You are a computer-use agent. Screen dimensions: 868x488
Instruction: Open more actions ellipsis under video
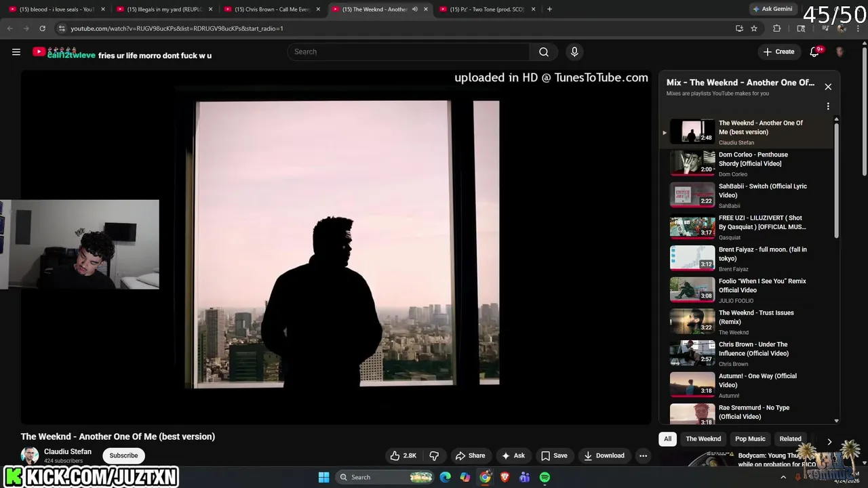(643, 455)
